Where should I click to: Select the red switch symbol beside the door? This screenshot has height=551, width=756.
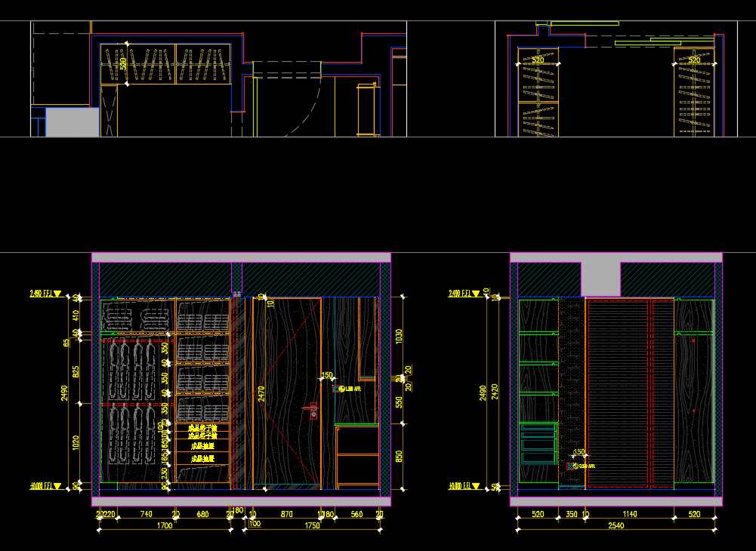click(336, 389)
